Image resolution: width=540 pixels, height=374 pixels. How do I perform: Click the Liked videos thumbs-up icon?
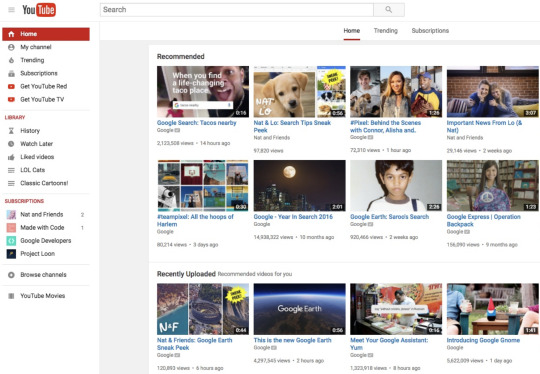11,157
